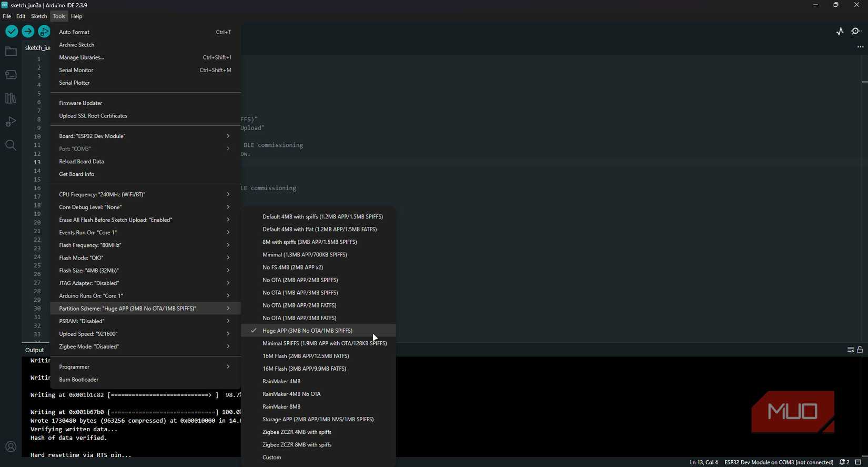Select Huge APP (3MB No OTA/1MB SPIFFS) scheme
The height and width of the screenshot is (467, 868).
[318, 331]
